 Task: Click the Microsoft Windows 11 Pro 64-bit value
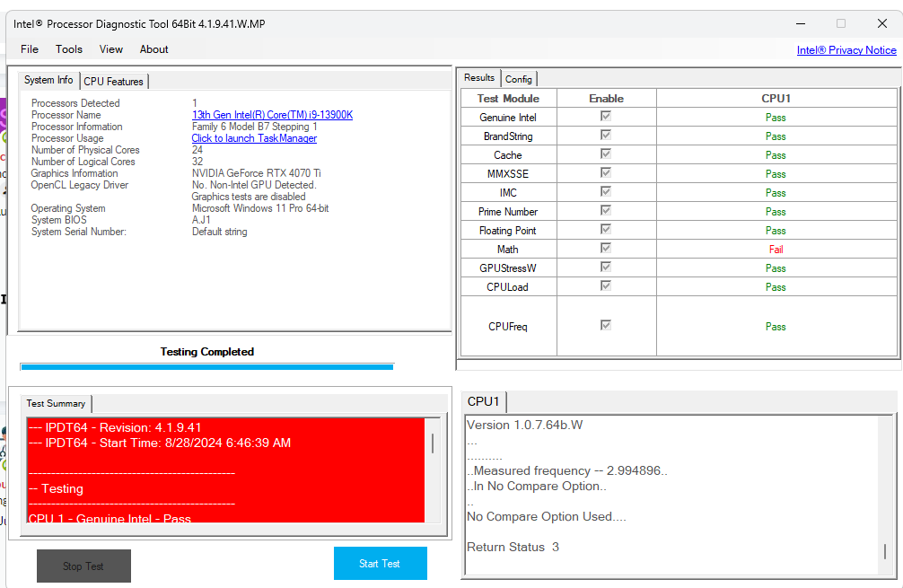pyautogui.click(x=260, y=208)
